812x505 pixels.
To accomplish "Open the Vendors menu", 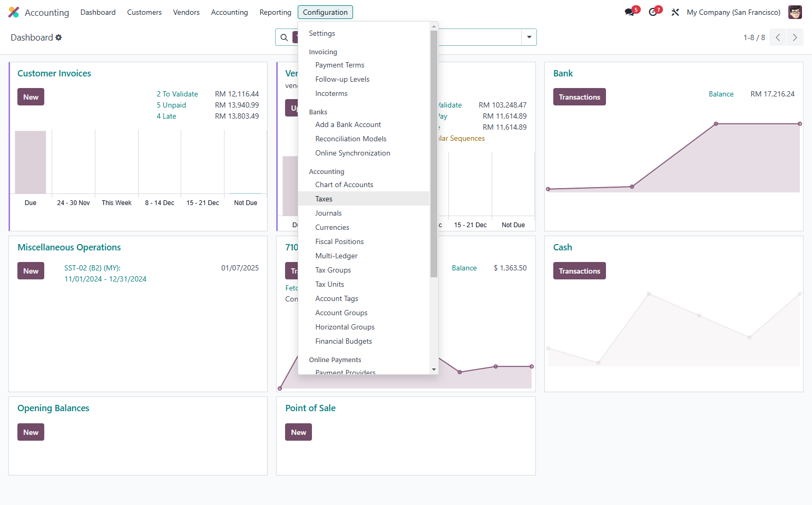I will click(x=186, y=12).
